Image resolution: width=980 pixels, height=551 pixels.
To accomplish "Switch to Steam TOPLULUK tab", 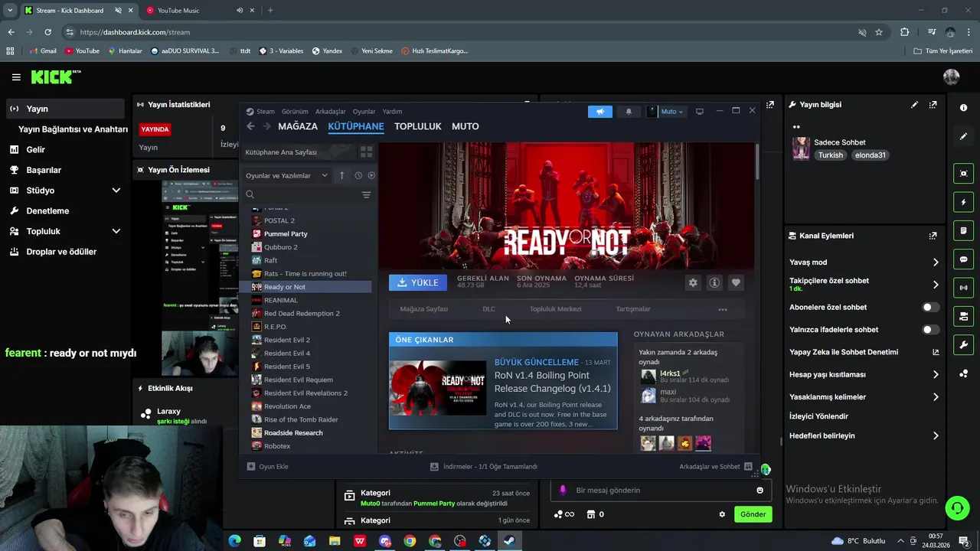I will coord(417,126).
